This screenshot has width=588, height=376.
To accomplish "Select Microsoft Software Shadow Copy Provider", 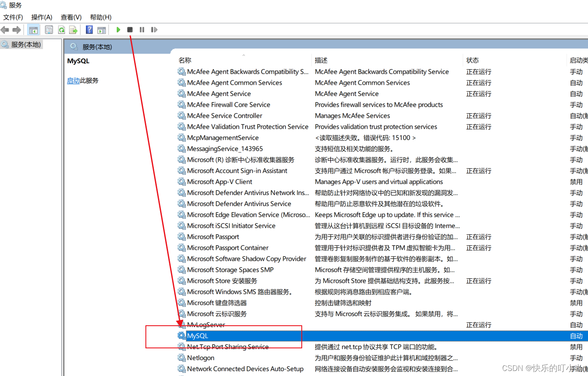I will 382,259.
